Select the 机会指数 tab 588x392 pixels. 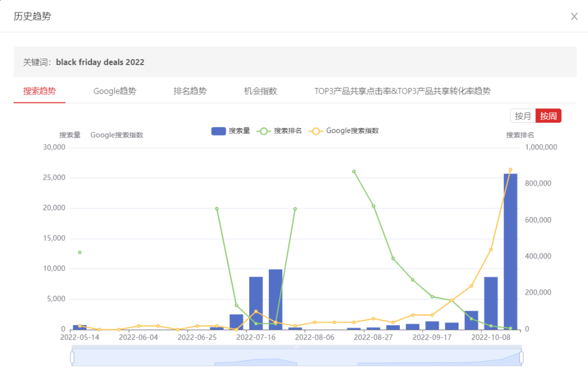[260, 91]
